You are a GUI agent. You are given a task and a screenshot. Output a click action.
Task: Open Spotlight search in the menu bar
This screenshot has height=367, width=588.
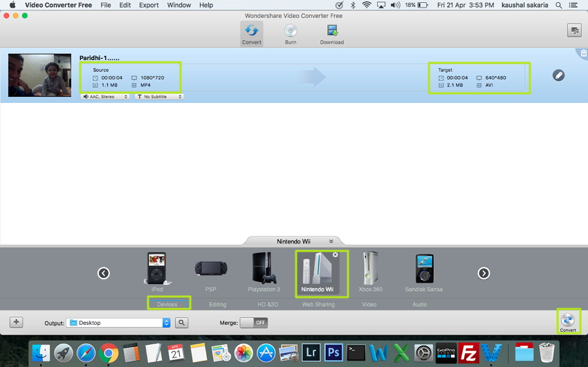point(559,6)
